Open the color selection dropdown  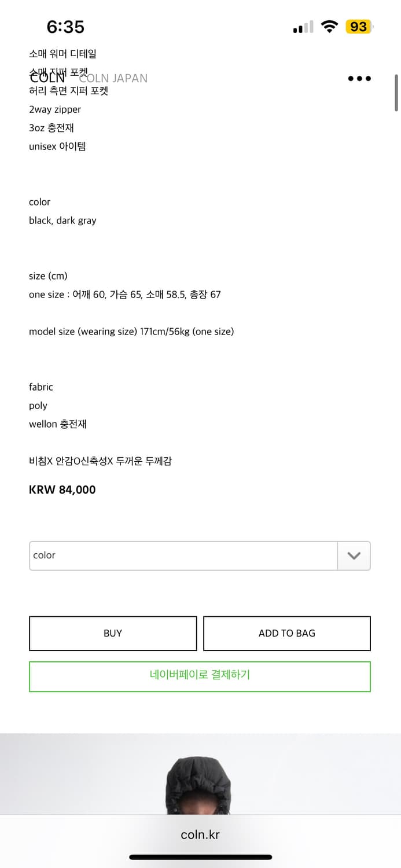tap(200, 556)
